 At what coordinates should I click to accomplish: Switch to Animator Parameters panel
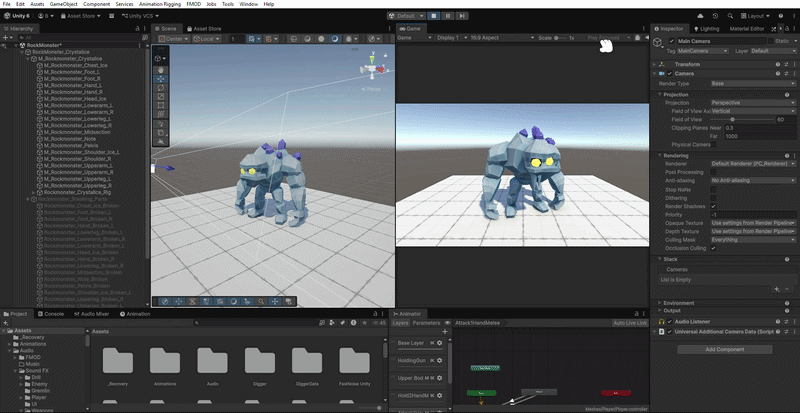pos(426,323)
